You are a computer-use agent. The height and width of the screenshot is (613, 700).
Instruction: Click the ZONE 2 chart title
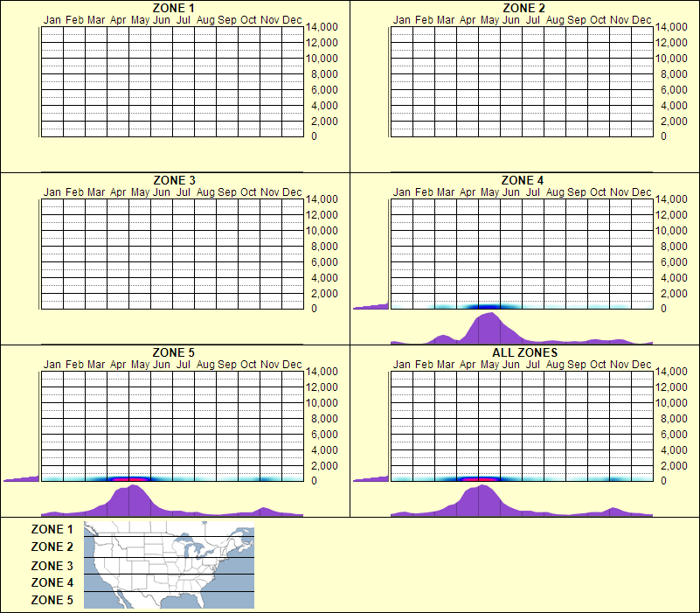(523, 8)
